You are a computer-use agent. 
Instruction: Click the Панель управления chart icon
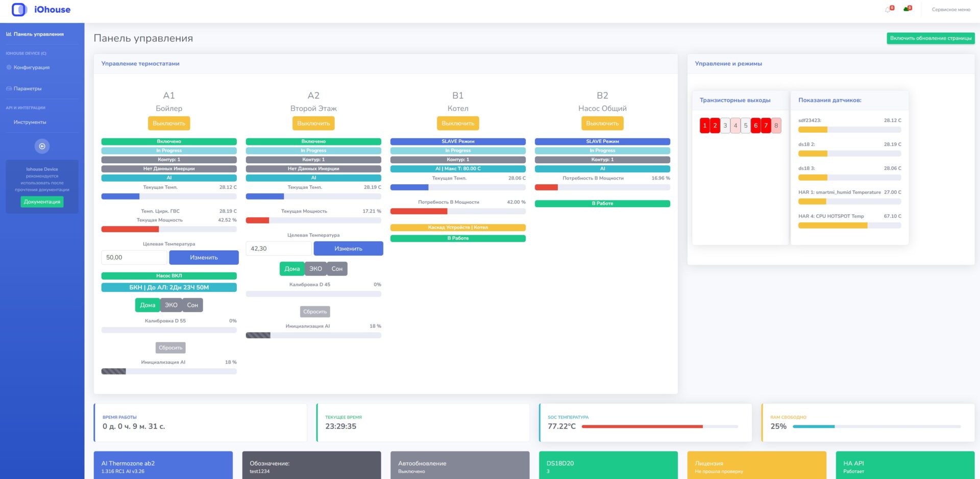pos(9,34)
